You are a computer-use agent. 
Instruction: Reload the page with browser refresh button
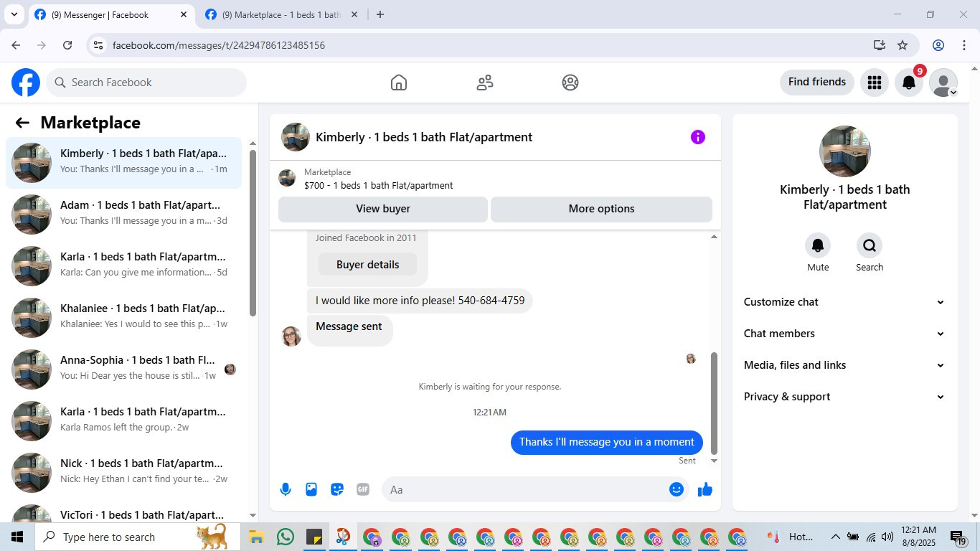point(67,45)
